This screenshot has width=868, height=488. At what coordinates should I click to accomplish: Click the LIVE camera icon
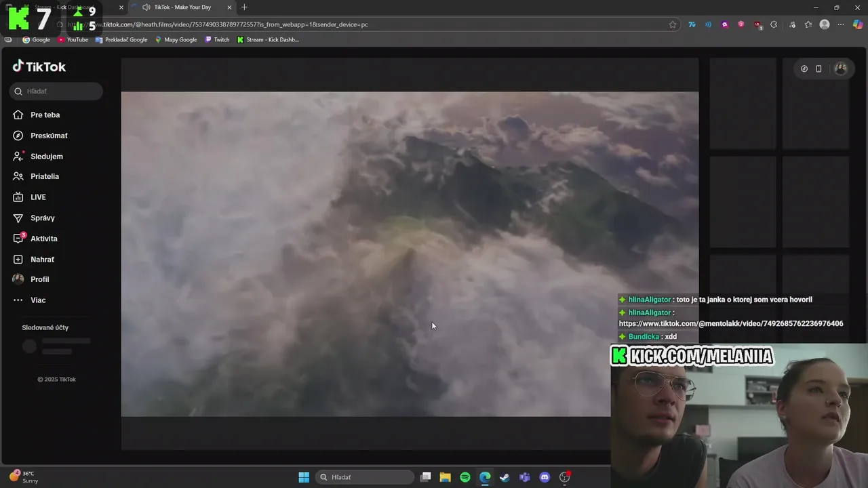pos(18,197)
